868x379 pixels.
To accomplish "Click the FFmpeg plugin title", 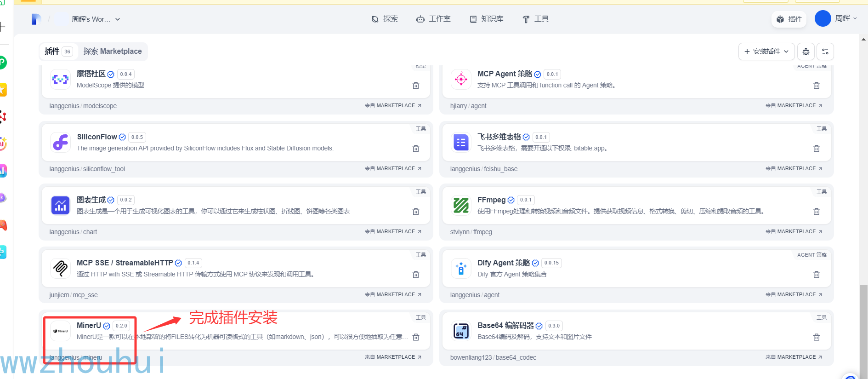I will coord(491,200).
